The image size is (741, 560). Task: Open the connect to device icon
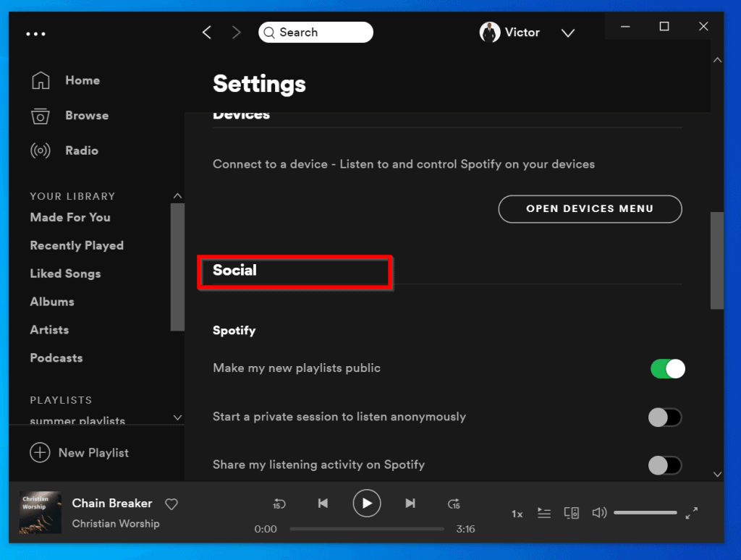coord(572,513)
